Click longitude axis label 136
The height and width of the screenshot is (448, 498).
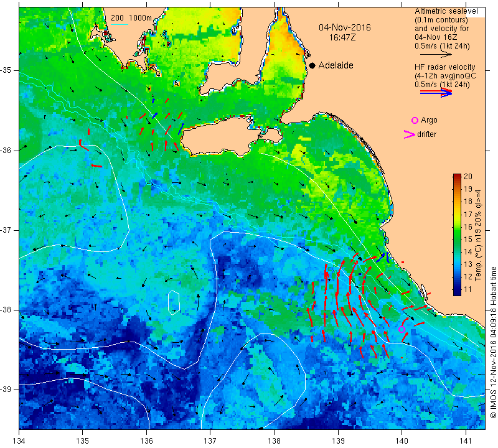[147, 441]
